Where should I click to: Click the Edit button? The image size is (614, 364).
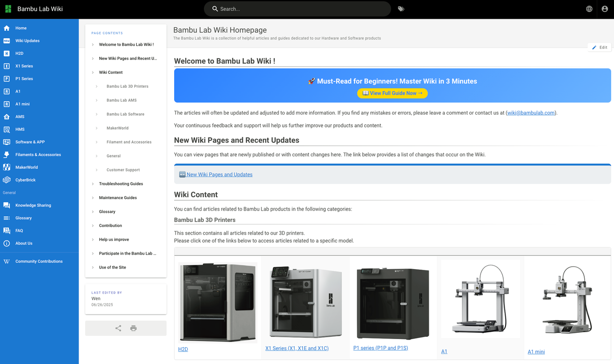tap(600, 47)
